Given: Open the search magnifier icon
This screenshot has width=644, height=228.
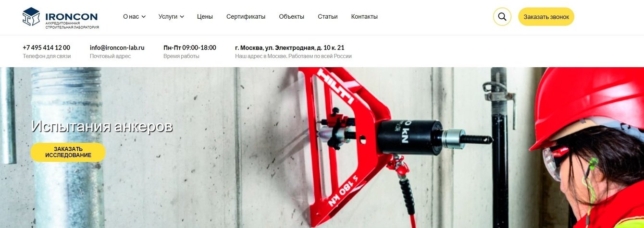Looking at the screenshot, I should (x=502, y=17).
